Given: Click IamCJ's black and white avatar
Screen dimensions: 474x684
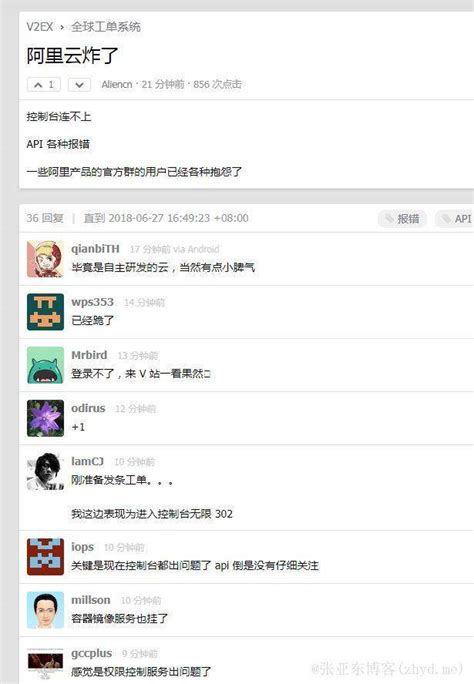Looking at the screenshot, I should click(45, 472).
